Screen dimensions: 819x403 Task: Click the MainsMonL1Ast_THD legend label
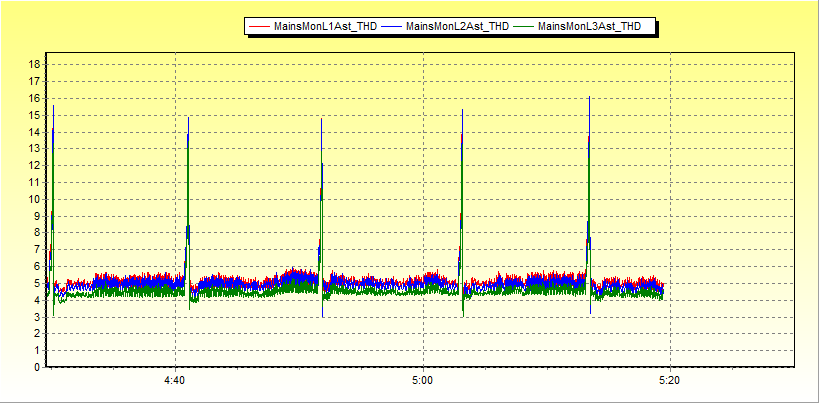tap(325, 27)
